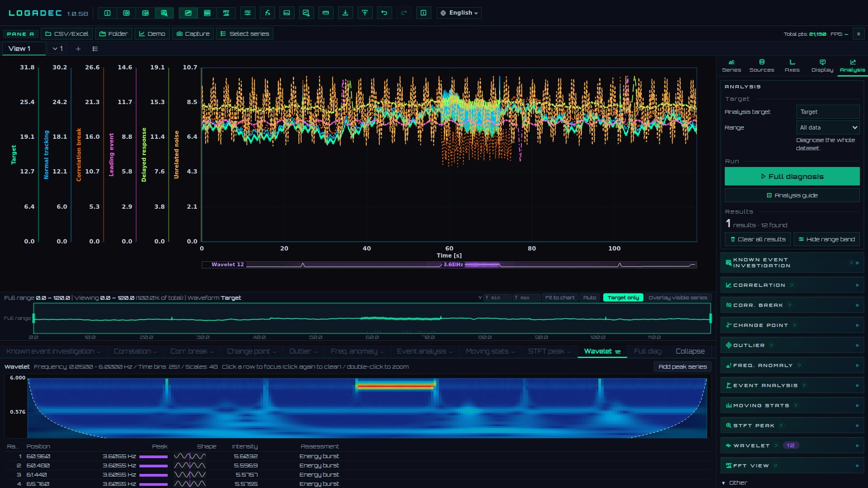Click the Y min input field
Screen dimensions: 868x488
point(497,298)
